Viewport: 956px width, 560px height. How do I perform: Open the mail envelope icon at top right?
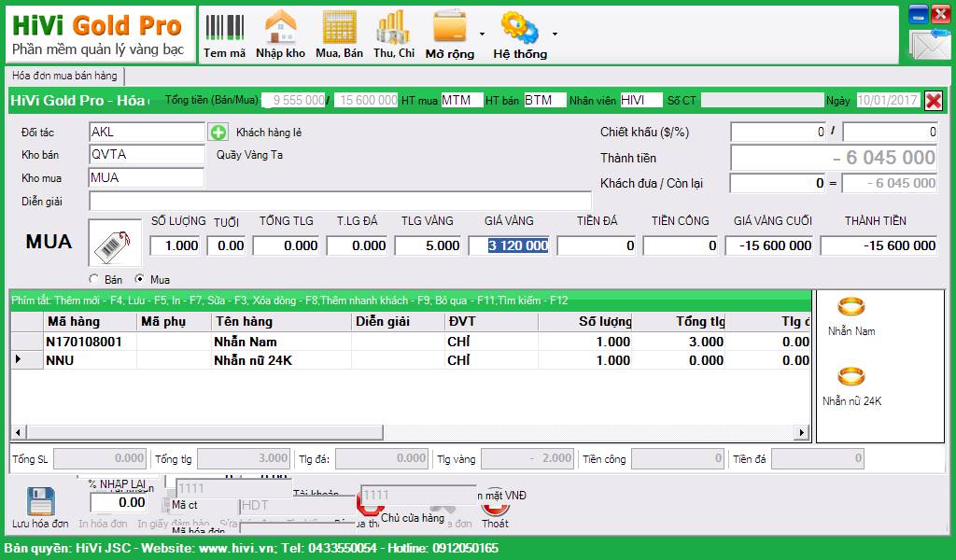coord(929,44)
